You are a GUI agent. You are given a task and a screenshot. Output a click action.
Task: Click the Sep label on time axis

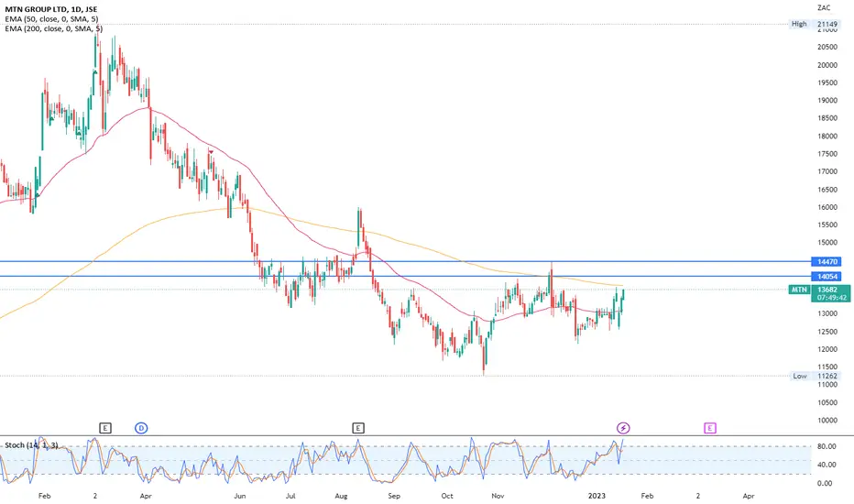tap(394, 496)
